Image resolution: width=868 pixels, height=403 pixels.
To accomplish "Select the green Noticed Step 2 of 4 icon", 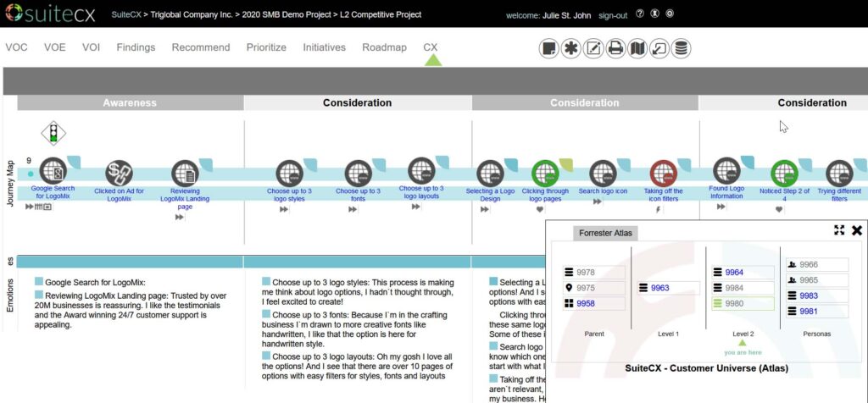I will coord(784,174).
